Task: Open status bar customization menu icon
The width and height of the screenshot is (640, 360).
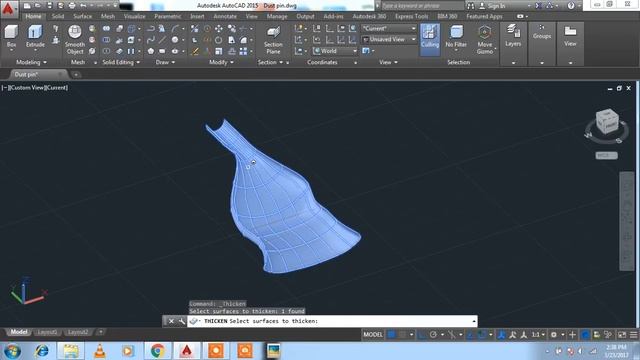Action: [633, 335]
